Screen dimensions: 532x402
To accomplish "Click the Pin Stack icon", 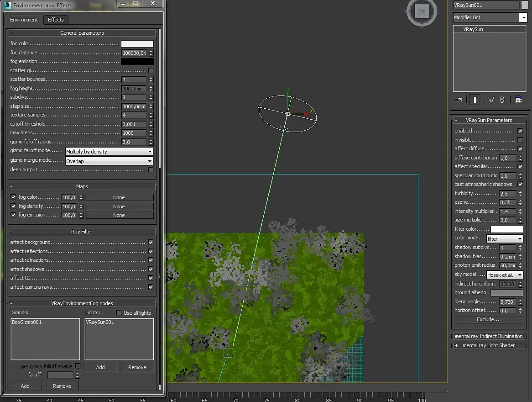I will pos(459,100).
